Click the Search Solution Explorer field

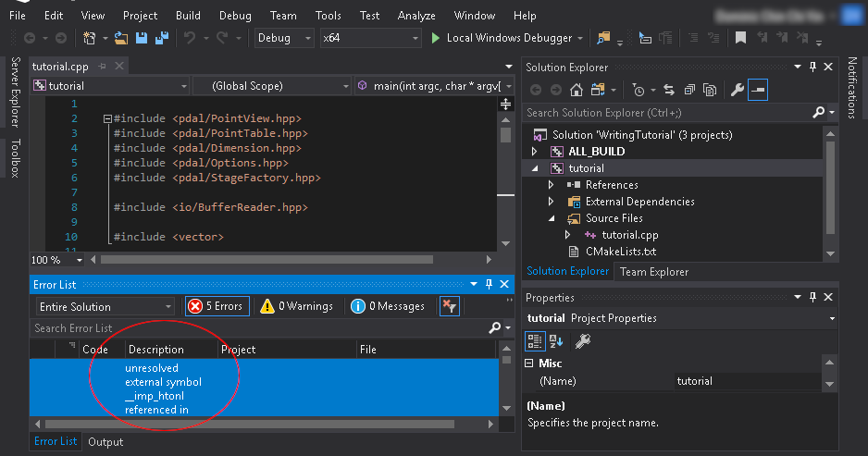coord(666,113)
